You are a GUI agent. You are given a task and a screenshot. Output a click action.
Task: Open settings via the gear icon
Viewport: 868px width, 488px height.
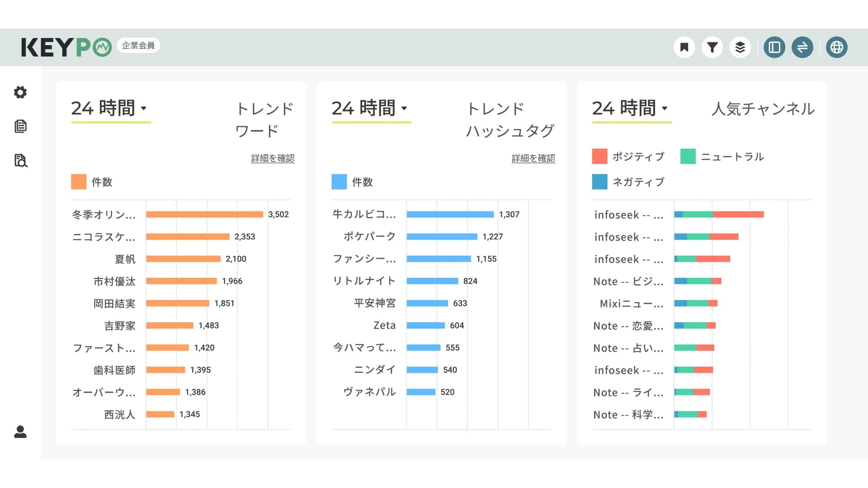20,92
